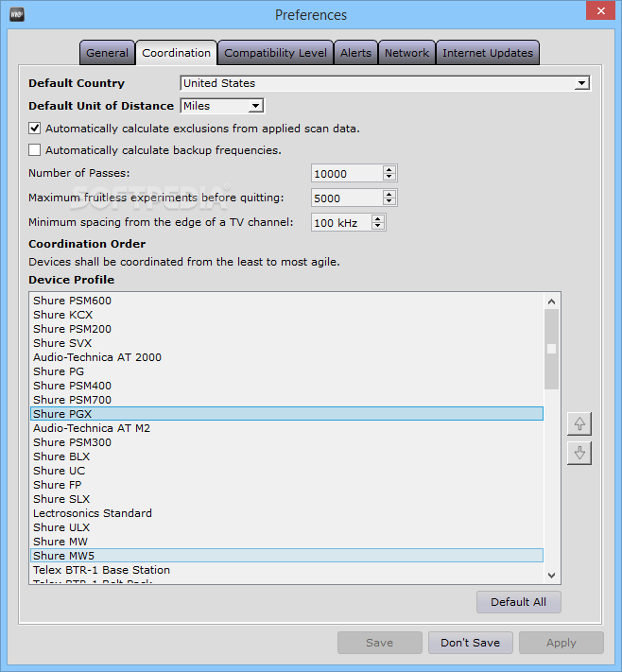Image resolution: width=622 pixels, height=672 pixels.
Task: Decrease maximum fruitless experiments spinner down
Action: pyautogui.click(x=389, y=201)
